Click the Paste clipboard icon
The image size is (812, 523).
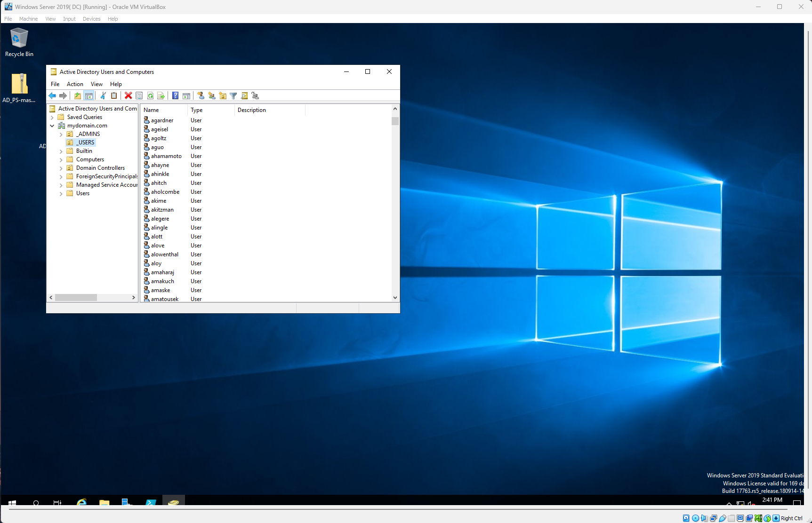pos(114,96)
